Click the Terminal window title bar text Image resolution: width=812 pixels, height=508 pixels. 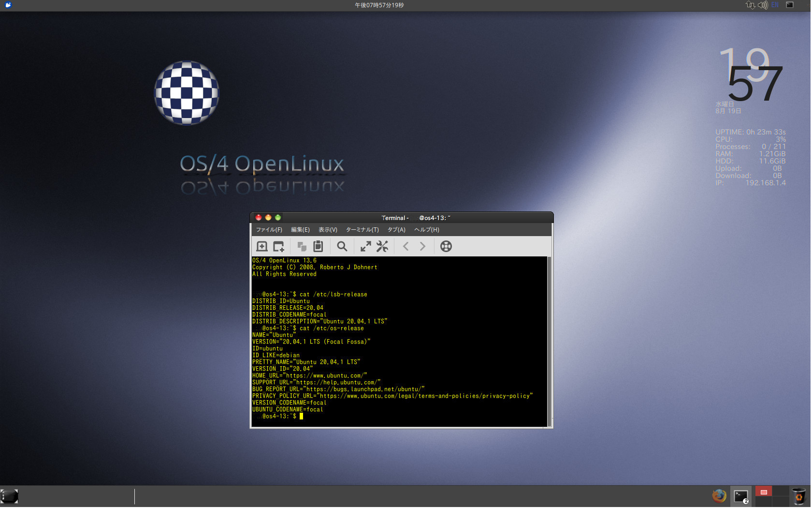tap(416, 218)
